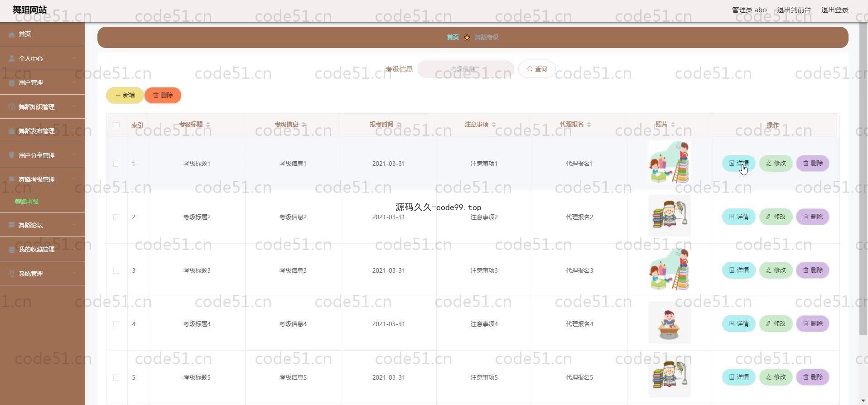Click 退出到前台 in the top bar
Image resolution: width=868 pixels, height=405 pixels.
[x=794, y=10]
